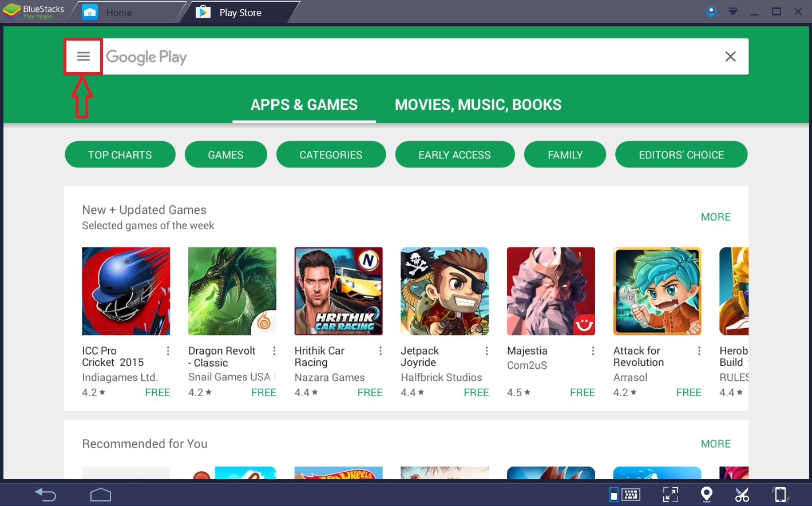Screen dimensions: 812x506
Task: Open the keyboard control toggle icon
Action: pos(625,495)
